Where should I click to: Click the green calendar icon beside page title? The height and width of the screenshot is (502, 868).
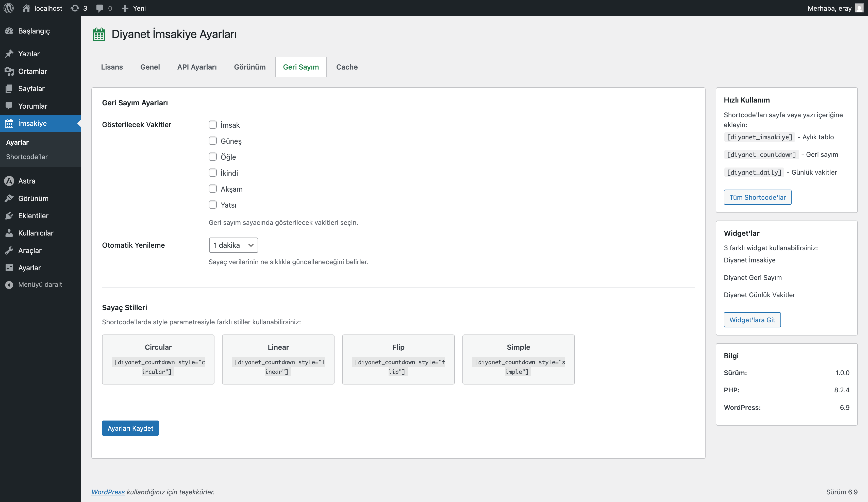click(x=99, y=34)
